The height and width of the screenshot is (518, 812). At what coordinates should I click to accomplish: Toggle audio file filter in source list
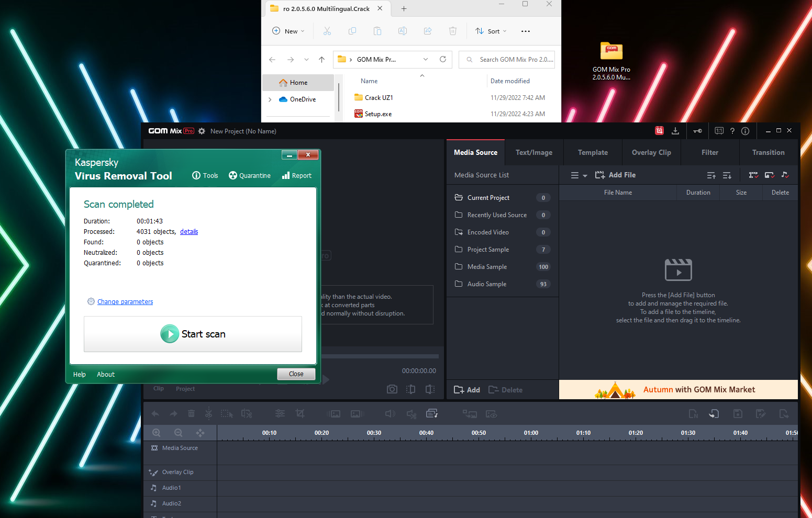(x=785, y=175)
